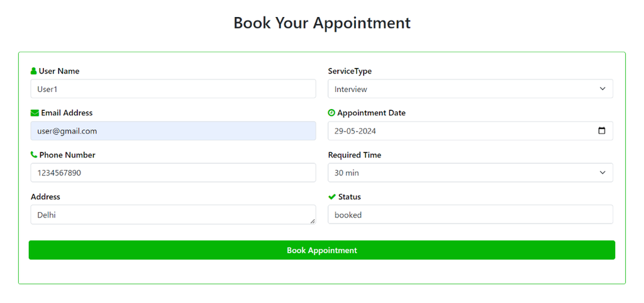Click into the Email Address input field
The width and height of the screenshot is (644, 303).
[173, 131]
